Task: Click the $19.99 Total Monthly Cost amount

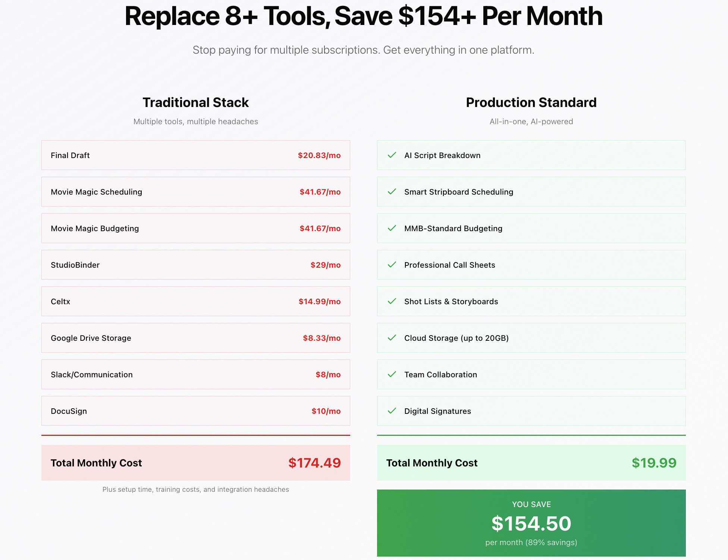Action: click(x=654, y=463)
